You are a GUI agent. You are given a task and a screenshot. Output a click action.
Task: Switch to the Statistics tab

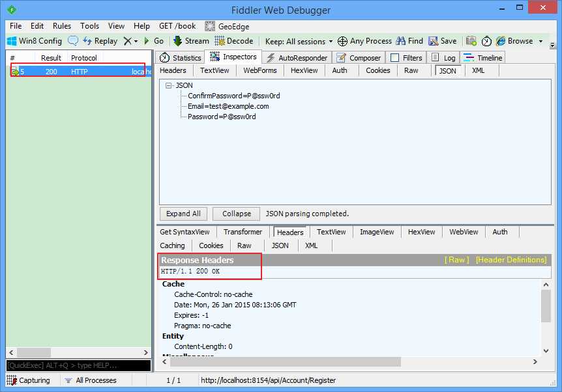click(x=181, y=58)
